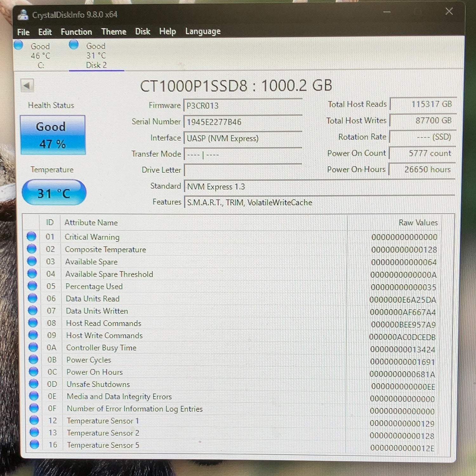Select the Disk 2 tab

pos(96,55)
